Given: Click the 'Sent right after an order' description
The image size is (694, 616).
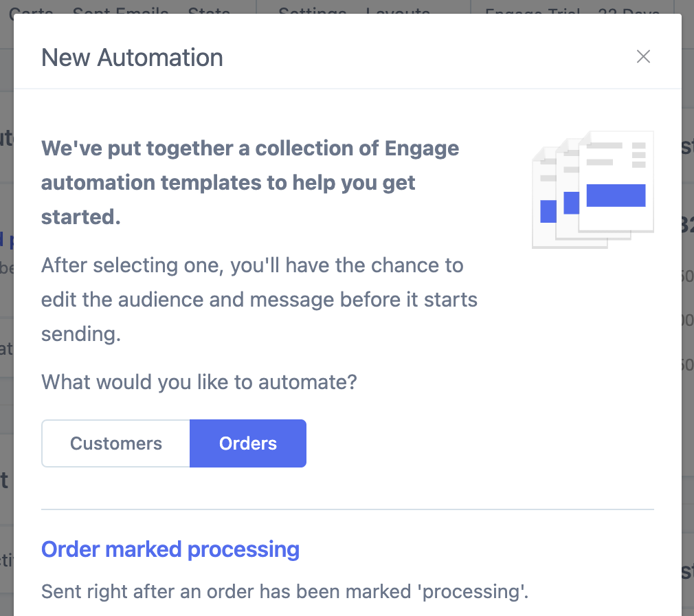Looking at the screenshot, I should pos(285,592).
